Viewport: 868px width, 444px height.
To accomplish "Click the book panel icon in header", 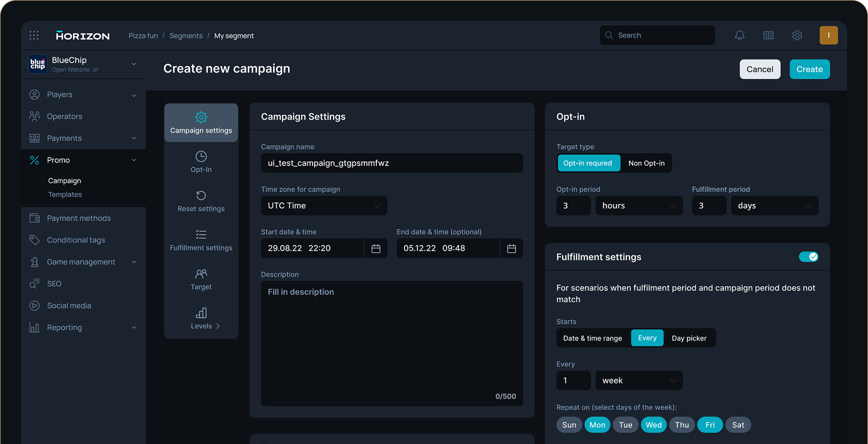I will [768, 36].
